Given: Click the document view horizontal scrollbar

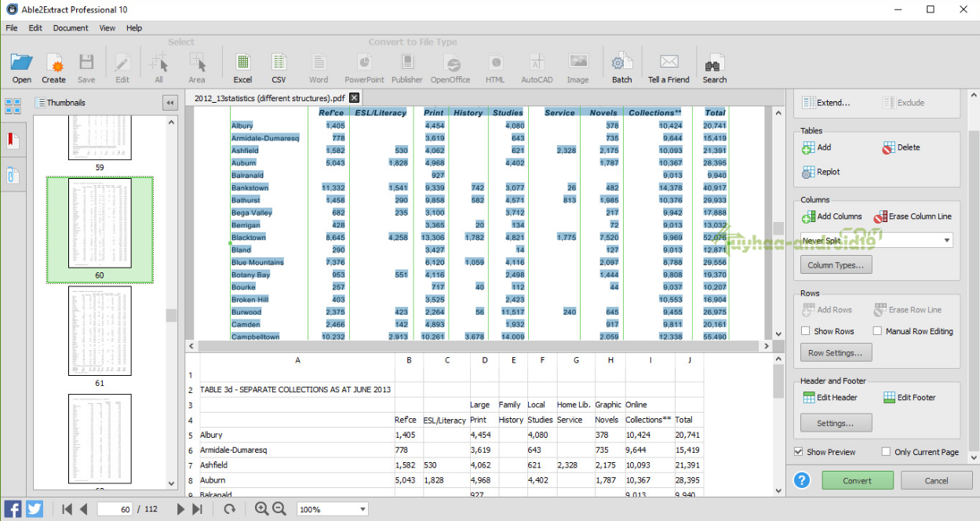Looking at the screenshot, I should pyautogui.click(x=479, y=346).
